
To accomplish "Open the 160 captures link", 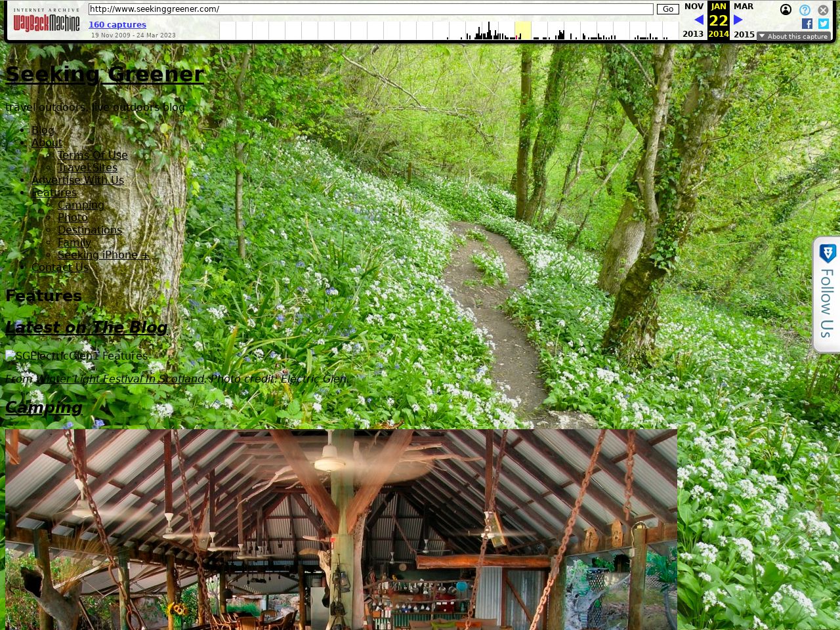I will [x=117, y=24].
